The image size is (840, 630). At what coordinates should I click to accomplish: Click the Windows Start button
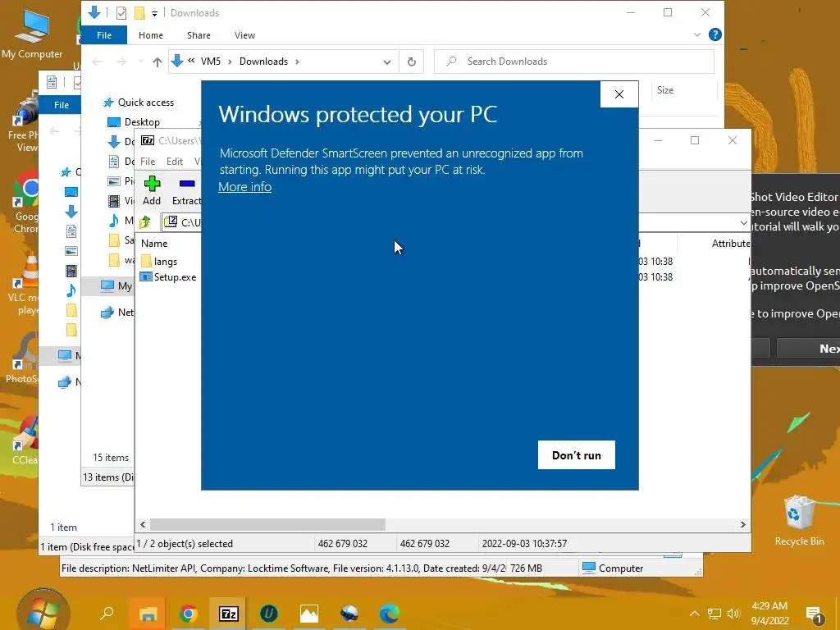point(43,613)
